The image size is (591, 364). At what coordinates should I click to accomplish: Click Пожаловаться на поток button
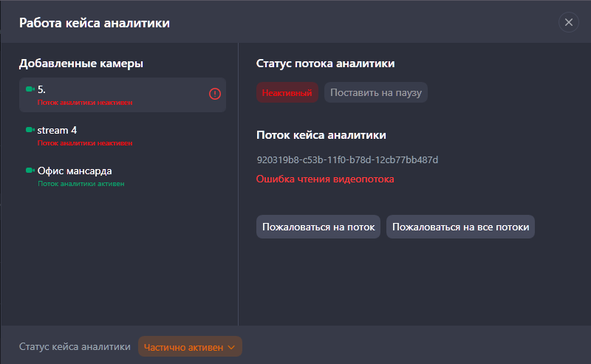tap(318, 227)
